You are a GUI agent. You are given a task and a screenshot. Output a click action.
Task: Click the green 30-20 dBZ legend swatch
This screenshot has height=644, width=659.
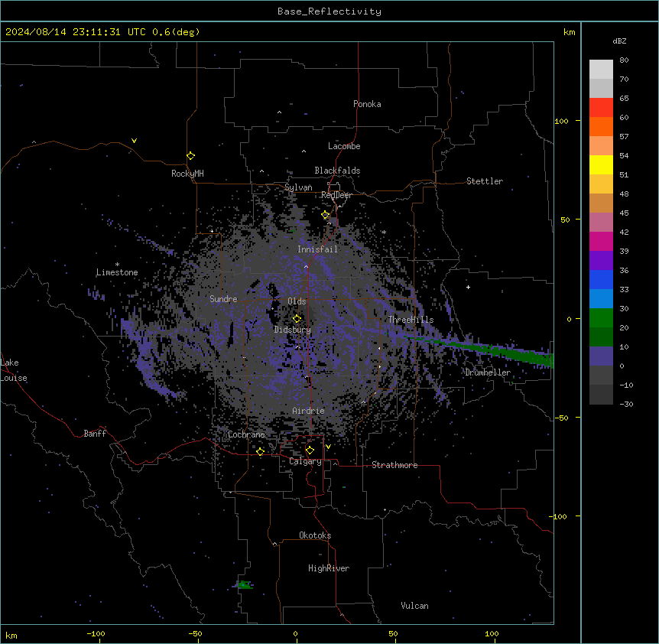(601, 318)
